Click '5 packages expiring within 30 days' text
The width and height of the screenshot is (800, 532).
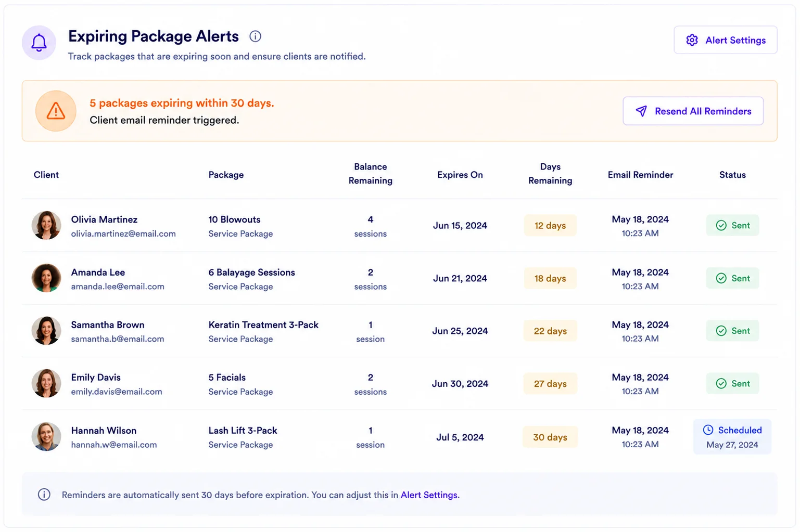[x=182, y=103]
